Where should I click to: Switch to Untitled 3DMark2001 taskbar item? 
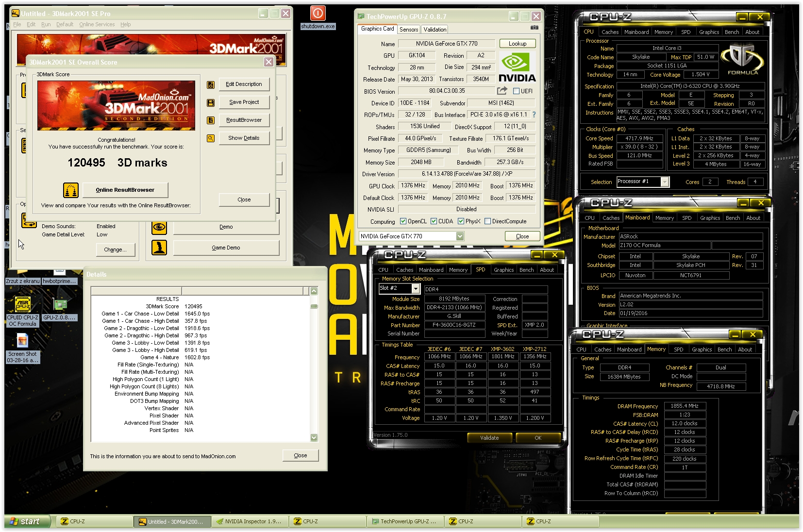(172, 521)
